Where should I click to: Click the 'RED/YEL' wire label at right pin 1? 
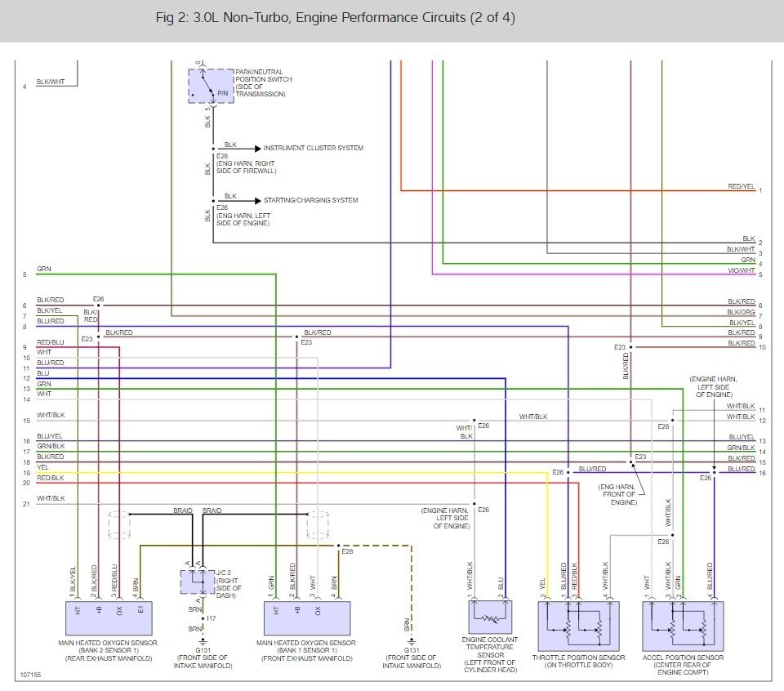click(x=741, y=186)
